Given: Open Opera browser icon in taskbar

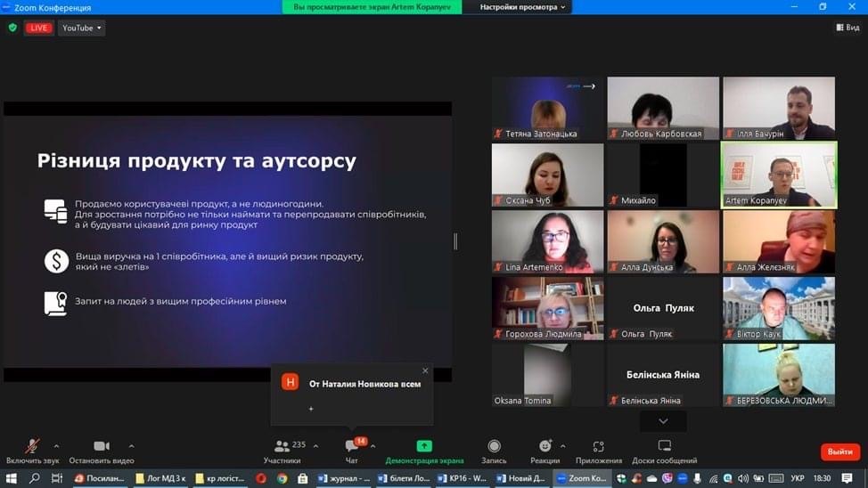Looking at the screenshot, I should 261,478.
